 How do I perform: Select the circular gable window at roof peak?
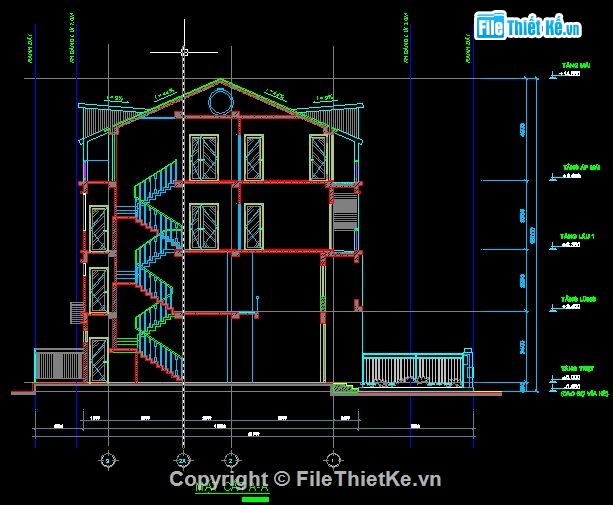(x=221, y=102)
